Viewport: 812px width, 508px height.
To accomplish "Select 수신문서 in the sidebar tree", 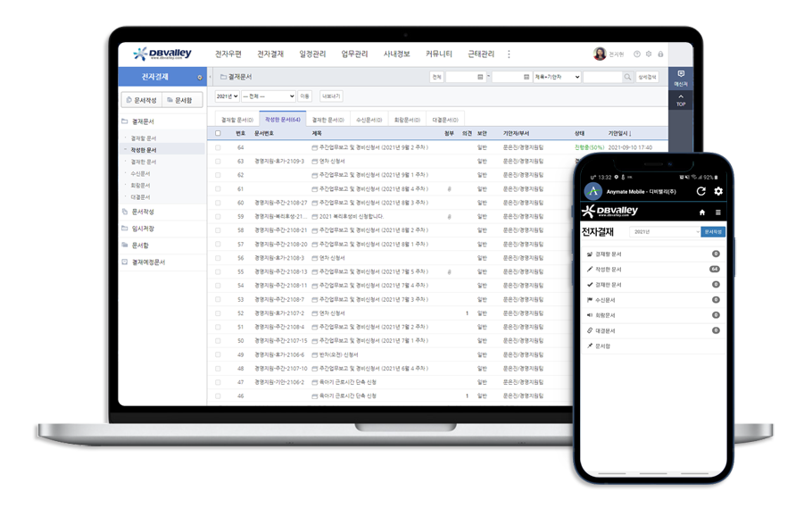I will pos(140,174).
